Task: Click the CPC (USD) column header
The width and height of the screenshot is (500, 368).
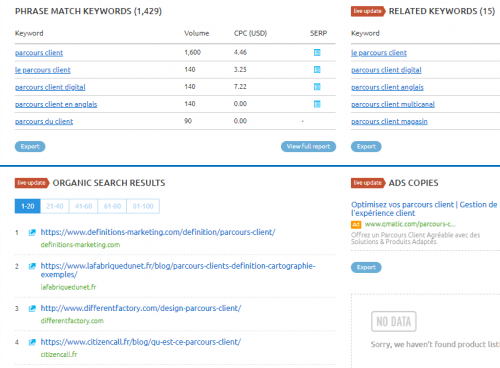Action: click(x=250, y=33)
